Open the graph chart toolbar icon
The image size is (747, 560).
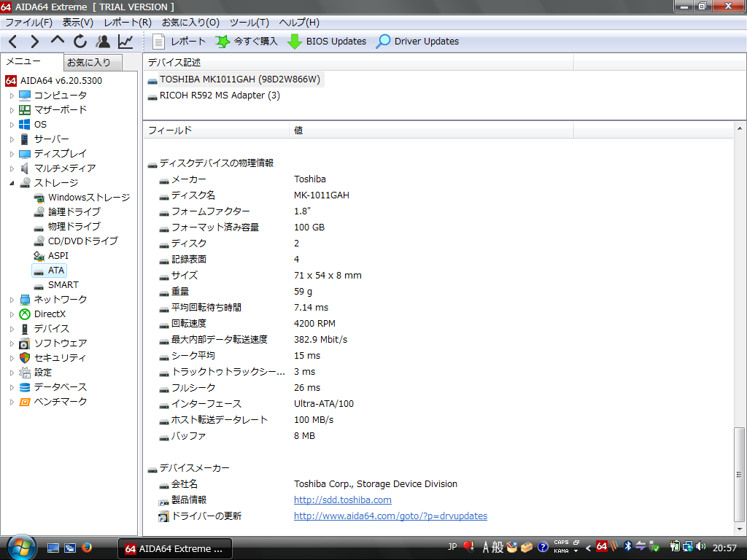(125, 42)
